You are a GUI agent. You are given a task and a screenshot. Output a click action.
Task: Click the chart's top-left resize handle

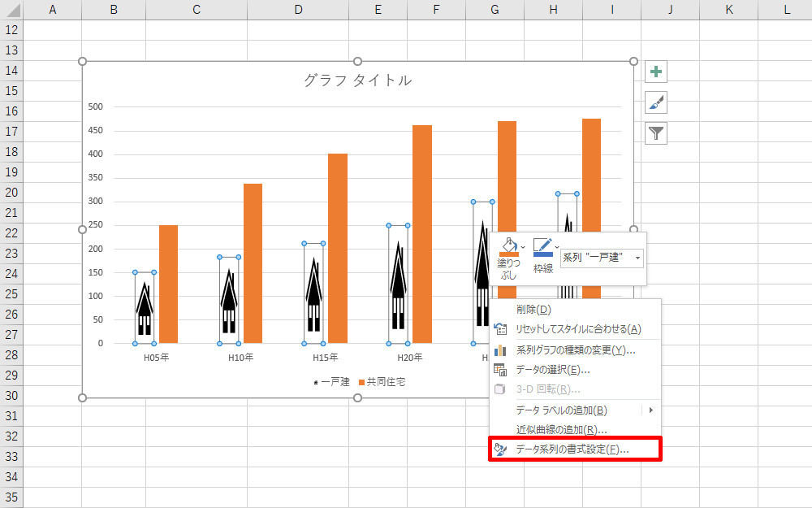(x=82, y=61)
